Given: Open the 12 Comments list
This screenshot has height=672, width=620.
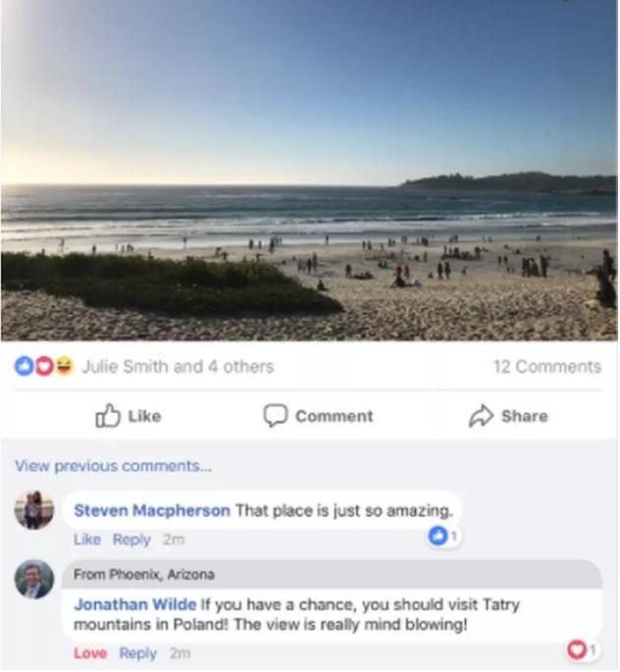Looking at the screenshot, I should tap(547, 367).
